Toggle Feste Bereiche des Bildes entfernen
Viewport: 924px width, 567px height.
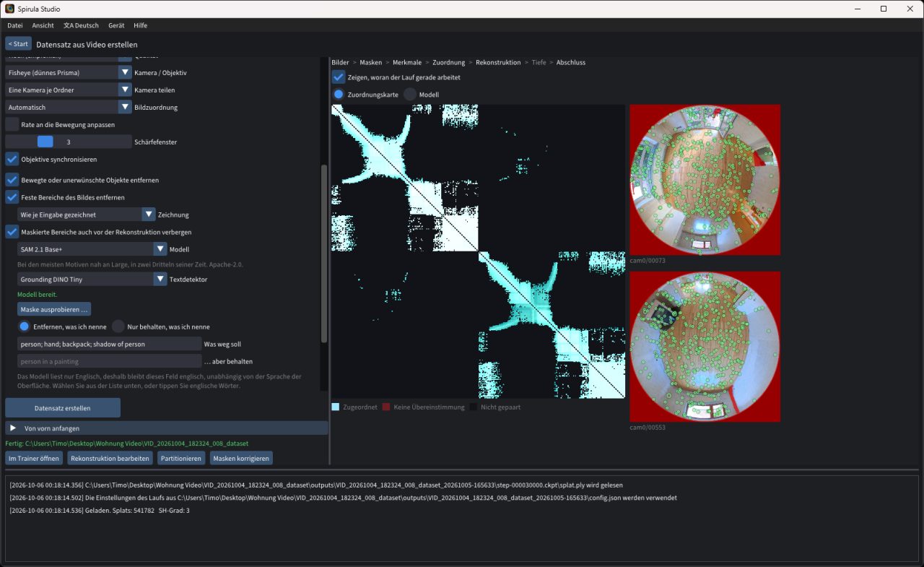click(12, 197)
